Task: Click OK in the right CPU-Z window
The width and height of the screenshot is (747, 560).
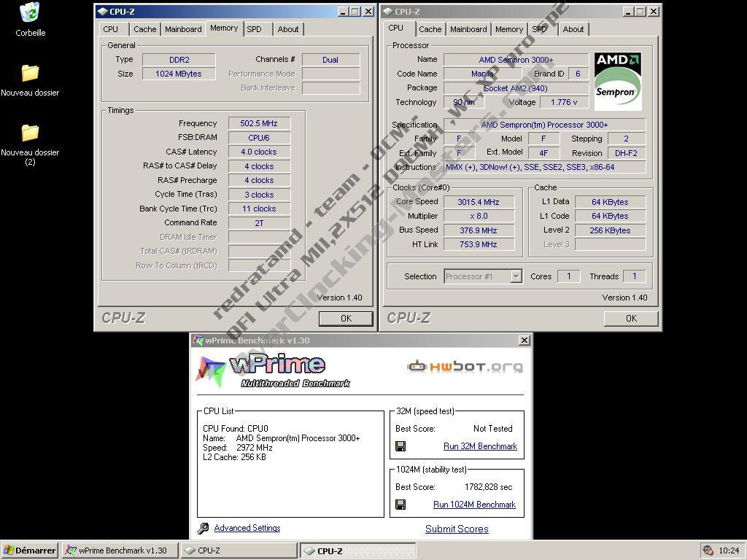Action: (631, 319)
